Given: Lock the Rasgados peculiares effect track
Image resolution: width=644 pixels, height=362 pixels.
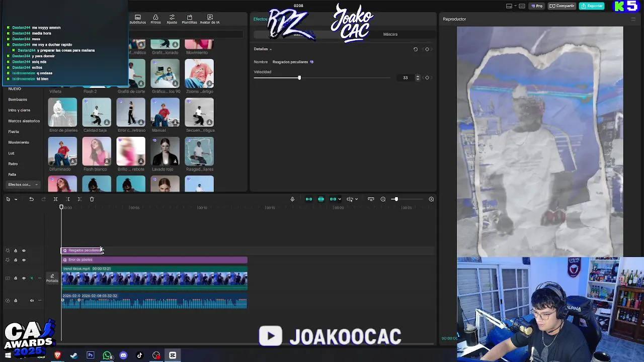Looking at the screenshot, I should coord(16,250).
